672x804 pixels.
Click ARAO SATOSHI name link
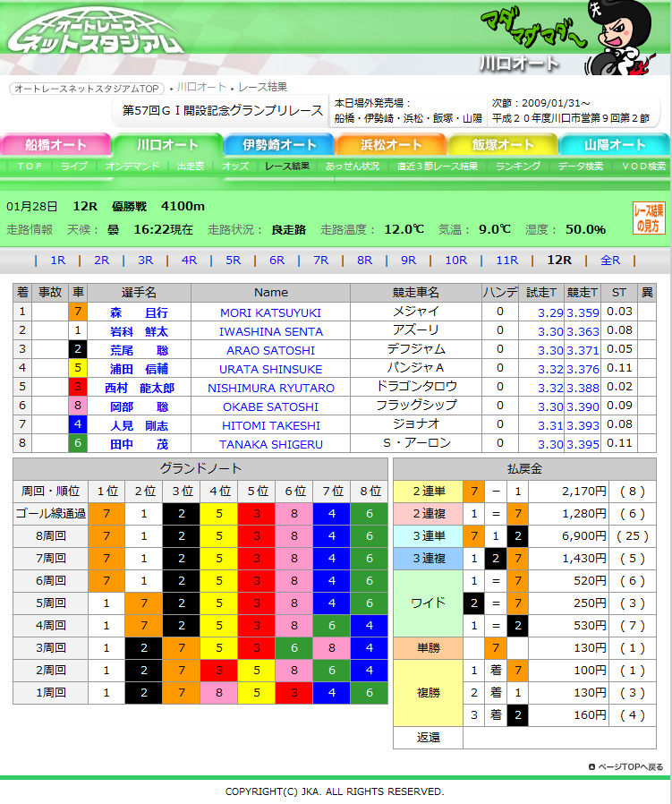tap(270, 350)
